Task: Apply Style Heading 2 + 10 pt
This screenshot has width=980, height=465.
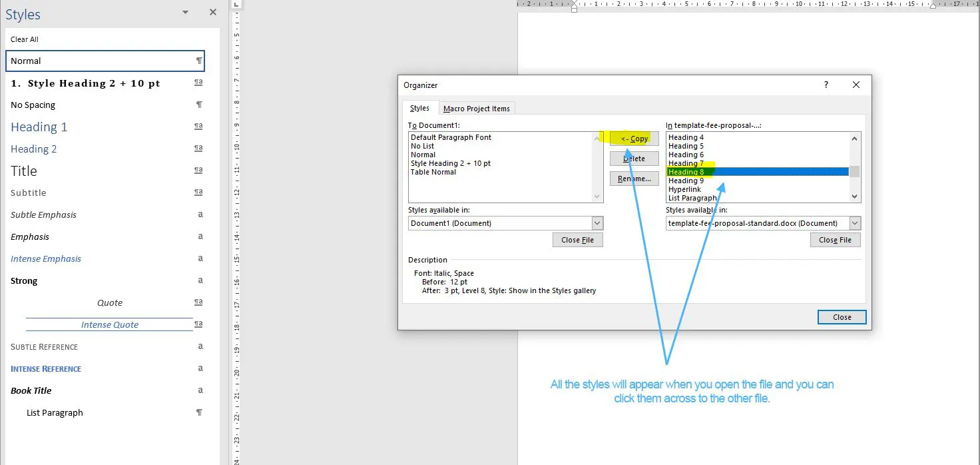Action: click(x=105, y=83)
